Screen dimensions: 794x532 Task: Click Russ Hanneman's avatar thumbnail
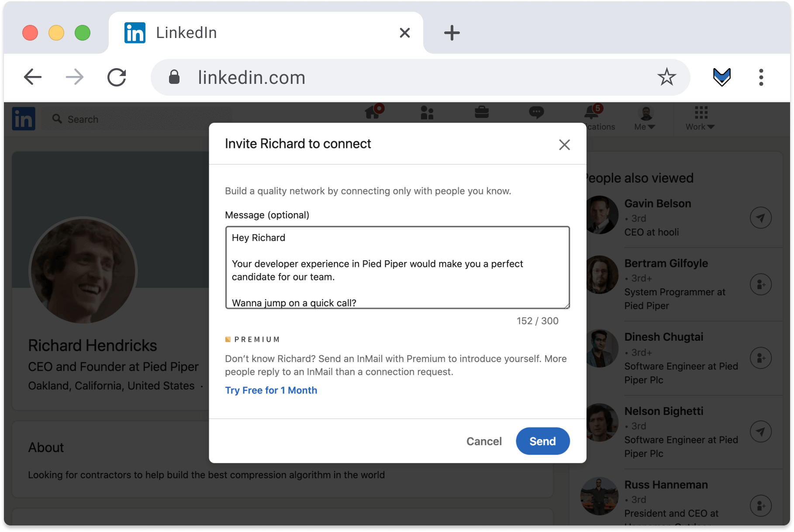(x=599, y=496)
